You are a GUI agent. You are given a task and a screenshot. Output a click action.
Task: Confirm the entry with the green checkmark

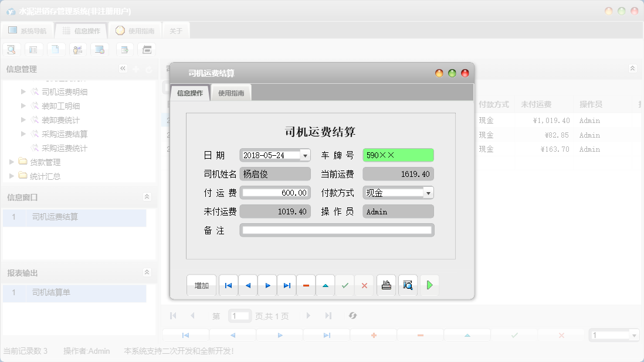pos(345,285)
